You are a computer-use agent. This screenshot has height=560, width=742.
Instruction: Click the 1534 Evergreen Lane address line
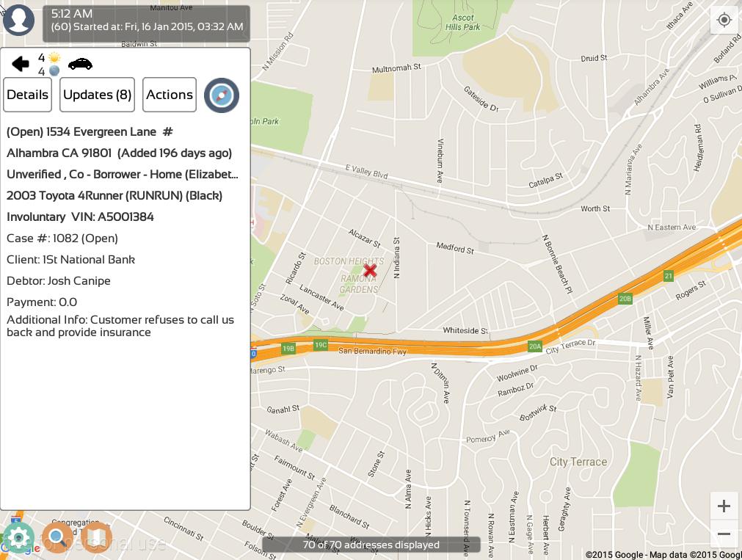coord(89,132)
